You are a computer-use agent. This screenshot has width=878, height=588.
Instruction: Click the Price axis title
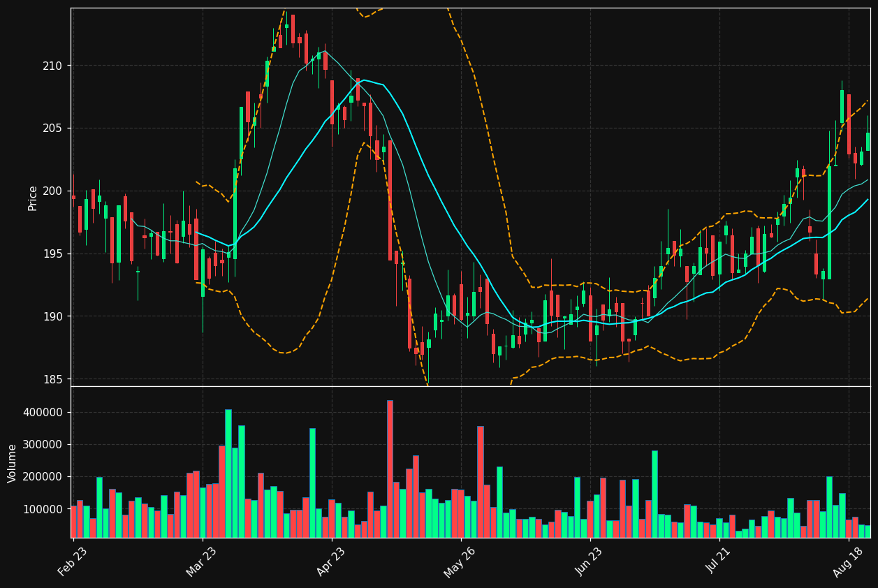33,198
